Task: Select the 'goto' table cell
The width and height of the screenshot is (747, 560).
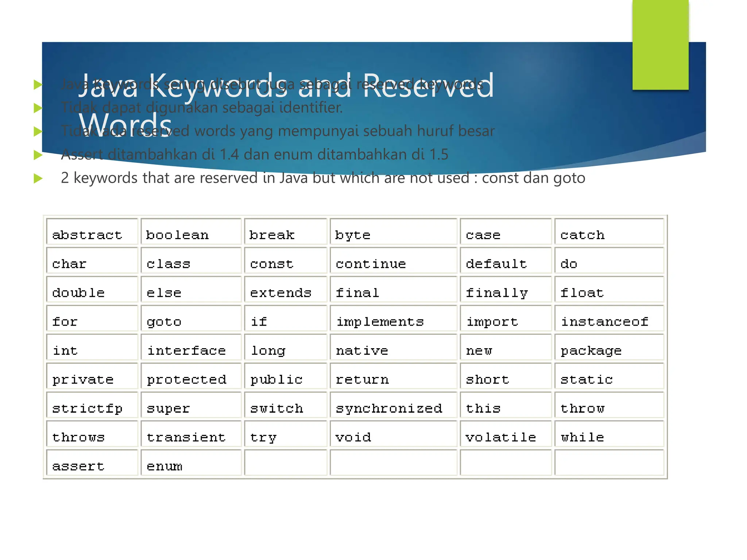Action: pos(191,318)
